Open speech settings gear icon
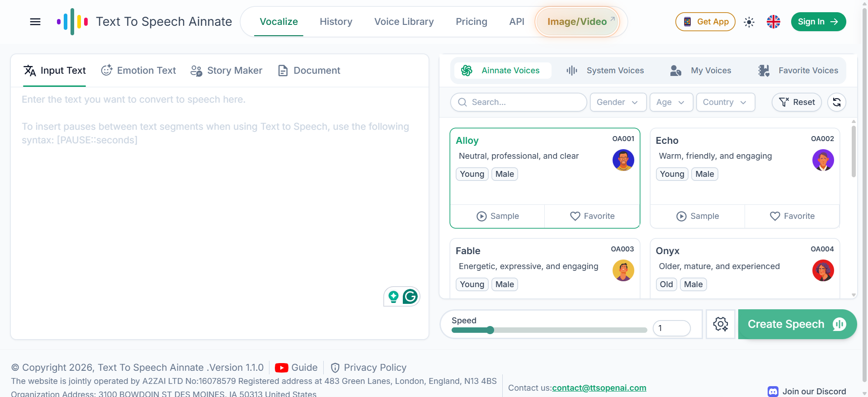Screen dimensions: 868x397 click(x=721, y=324)
